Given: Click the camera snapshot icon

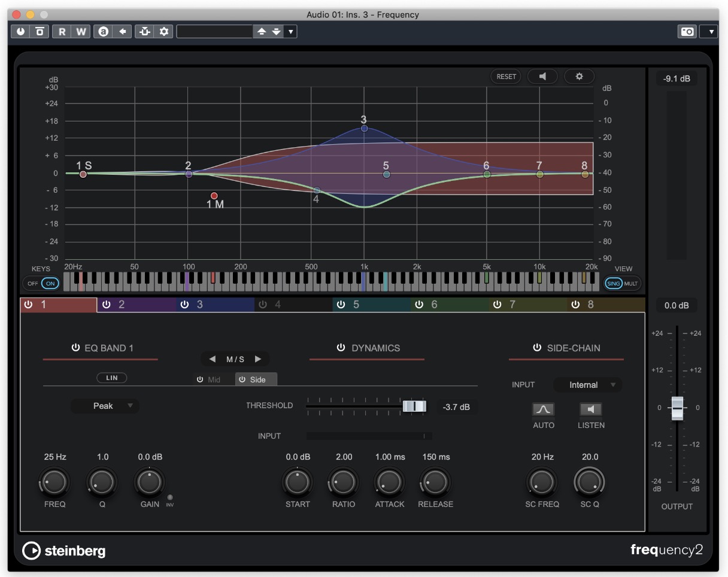Looking at the screenshot, I should click(687, 31).
